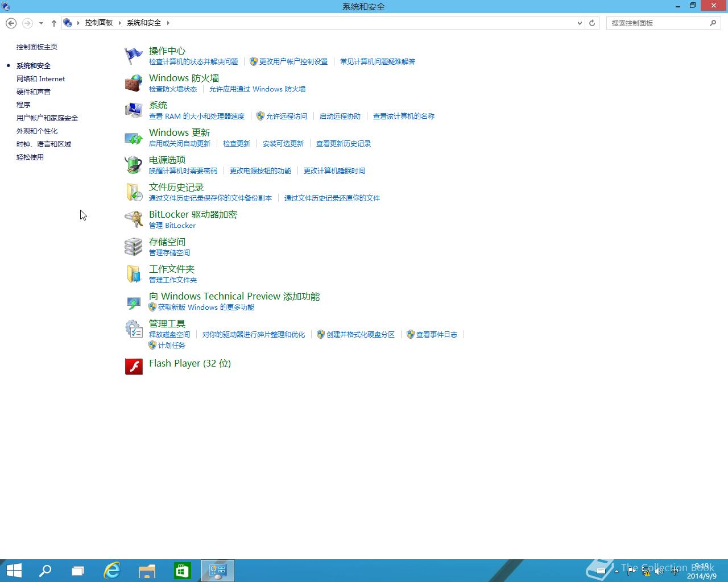Show hidden tray icons arrow
The width and height of the screenshot is (728, 582).
[x=617, y=571]
